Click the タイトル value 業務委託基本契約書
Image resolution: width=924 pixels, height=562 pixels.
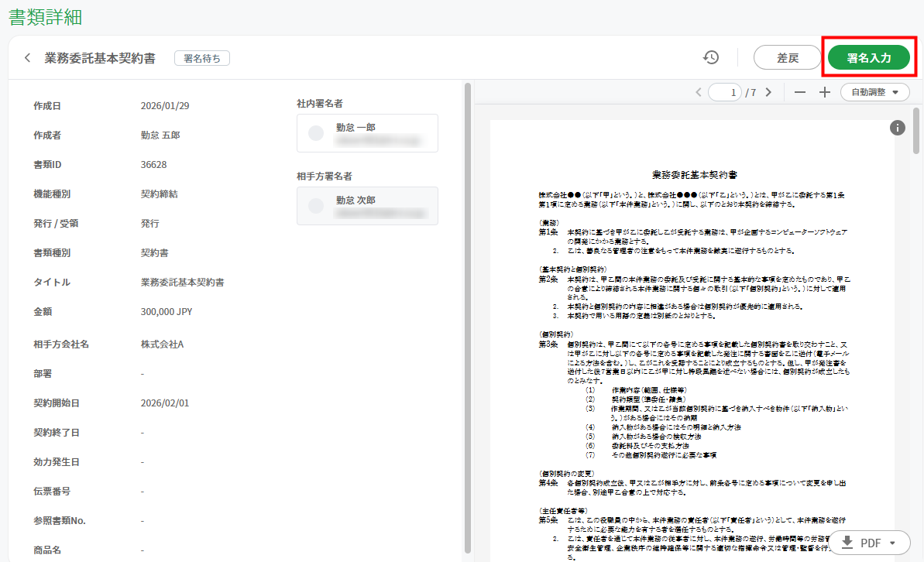pos(182,283)
